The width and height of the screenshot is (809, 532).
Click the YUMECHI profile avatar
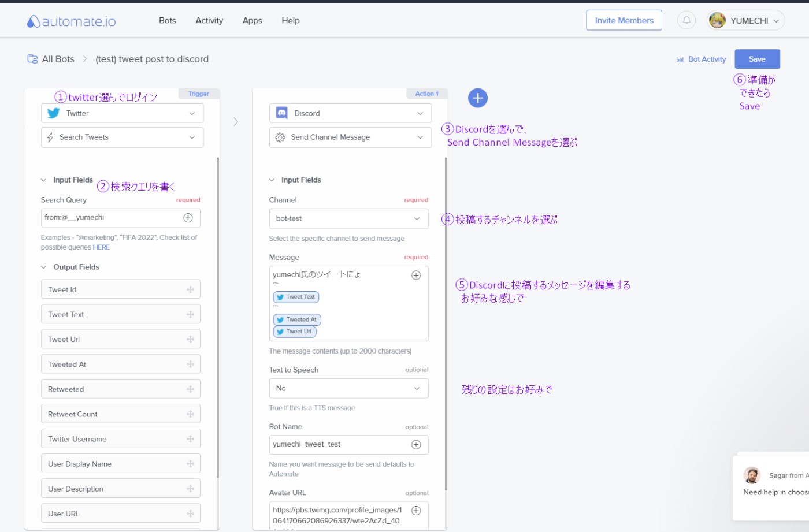click(717, 20)
